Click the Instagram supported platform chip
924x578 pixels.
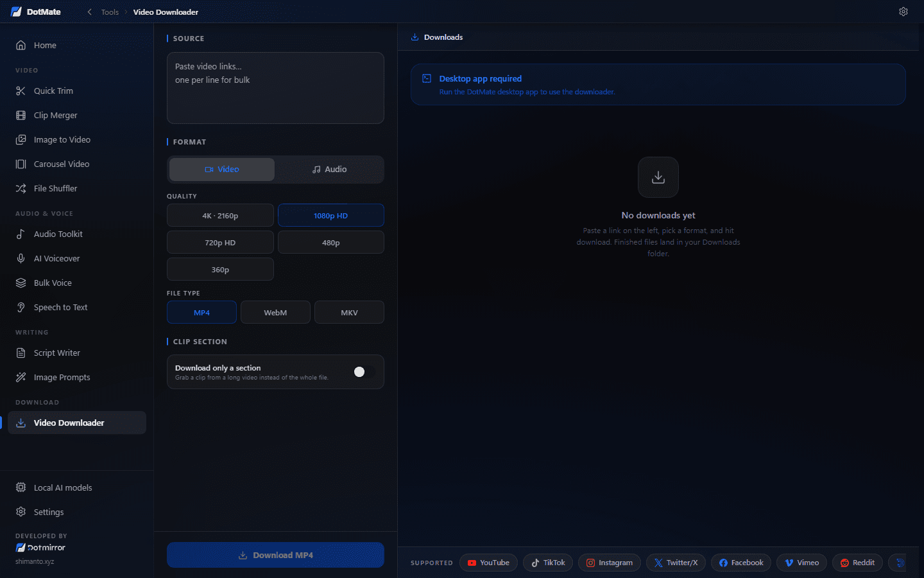click(x=610, y=563)
